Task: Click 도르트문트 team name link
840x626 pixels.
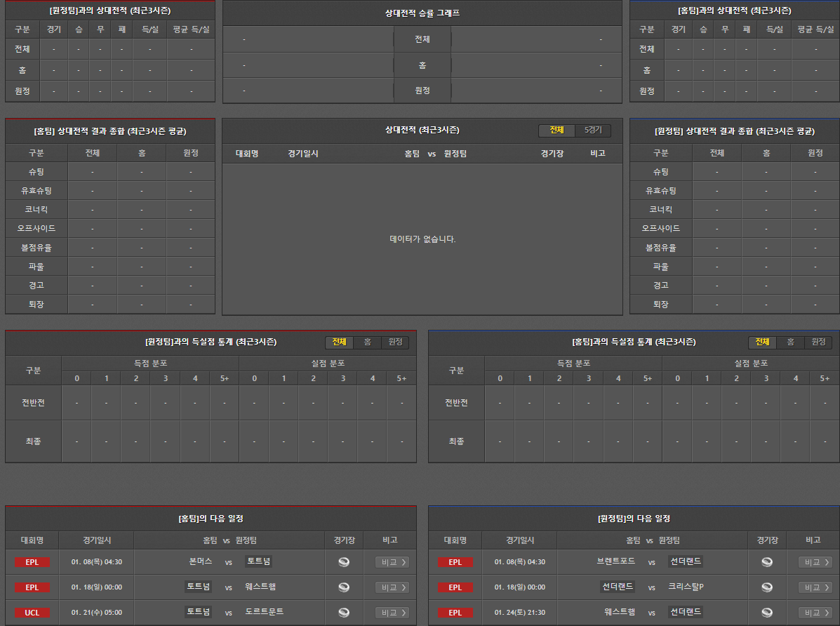Action: [265, 612]
